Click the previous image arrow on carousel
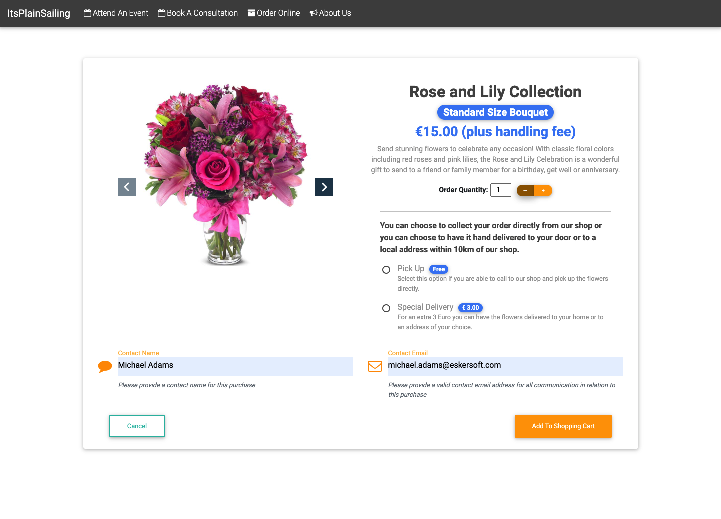Screen dimensions: 721x519 point(127,187)
